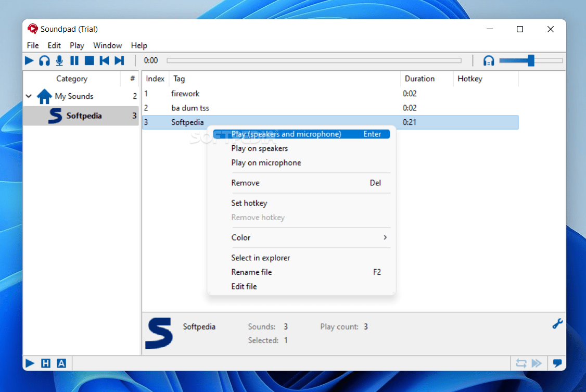Toggle the fast-forward continue icon in status bar

pyautogui.click(x=537, y=363)
